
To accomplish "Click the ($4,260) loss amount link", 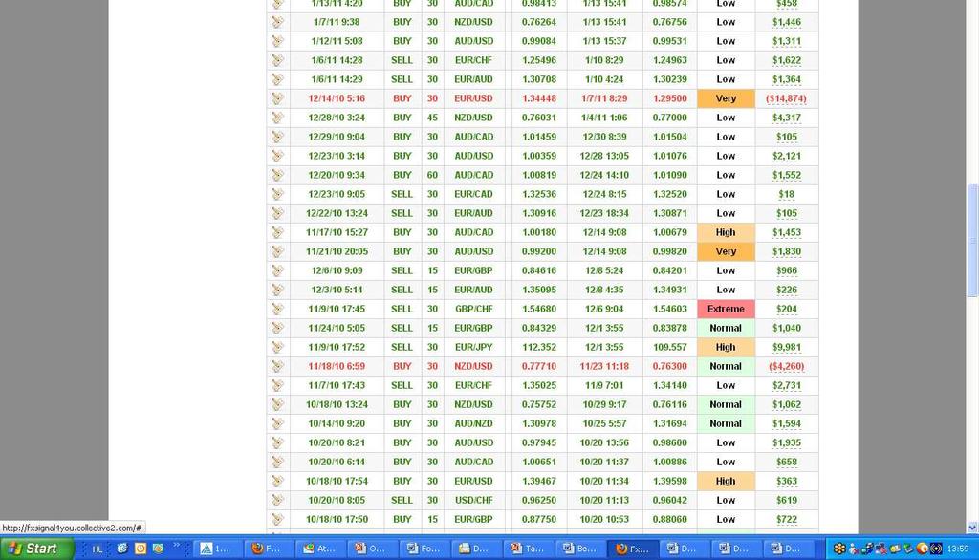I will click(787, 366).
